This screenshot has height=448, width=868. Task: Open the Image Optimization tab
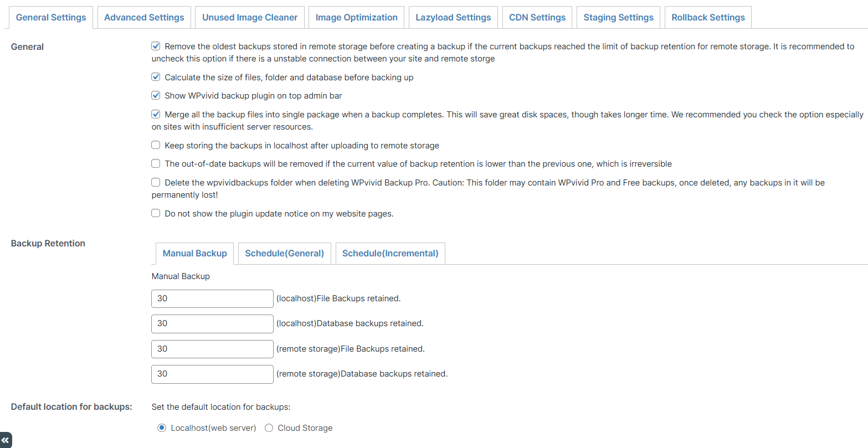tap(356, 17)
